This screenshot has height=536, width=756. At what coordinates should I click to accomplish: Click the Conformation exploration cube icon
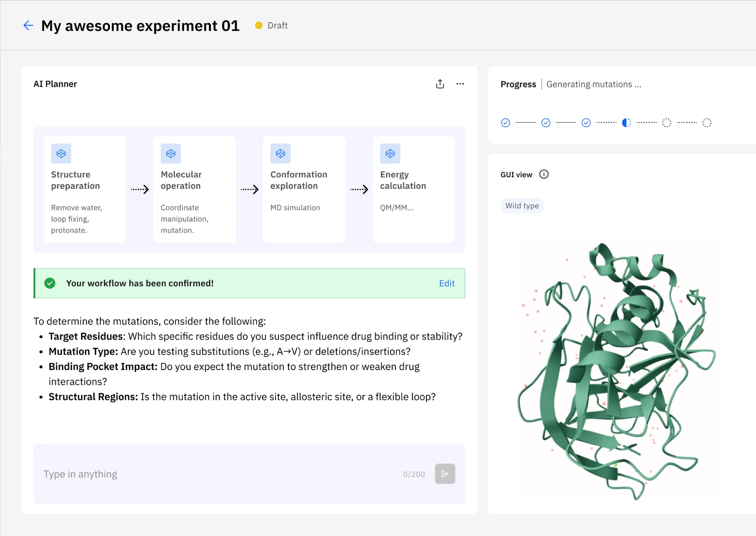click(280, 153)
